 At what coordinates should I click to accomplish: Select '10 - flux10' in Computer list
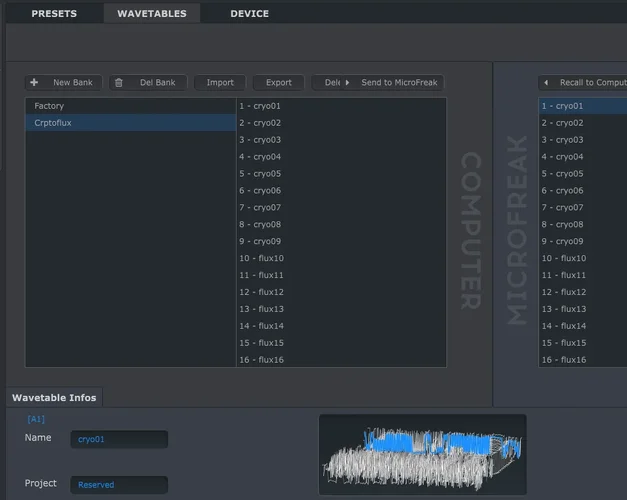(341, 258)
